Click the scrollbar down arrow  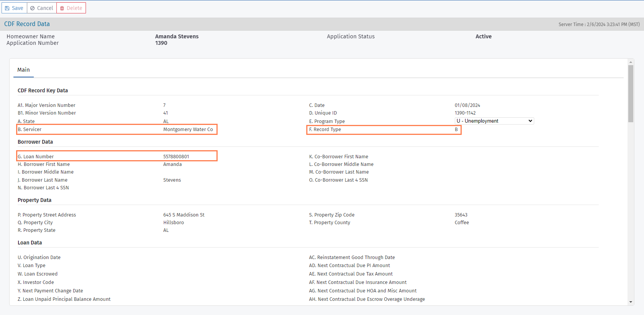631,302
